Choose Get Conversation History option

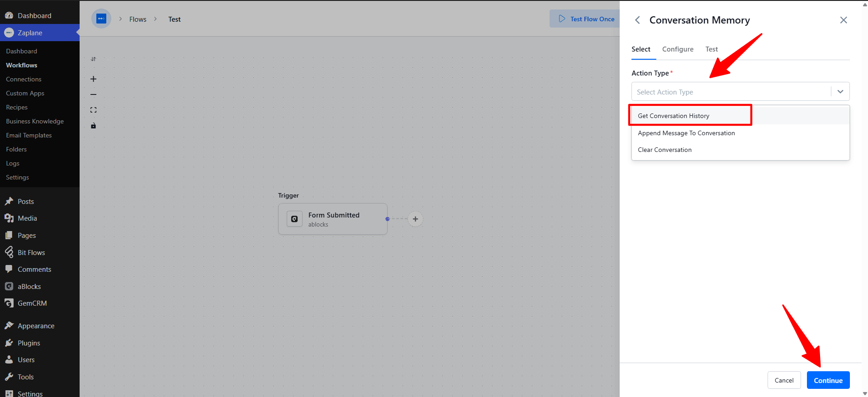740,116
